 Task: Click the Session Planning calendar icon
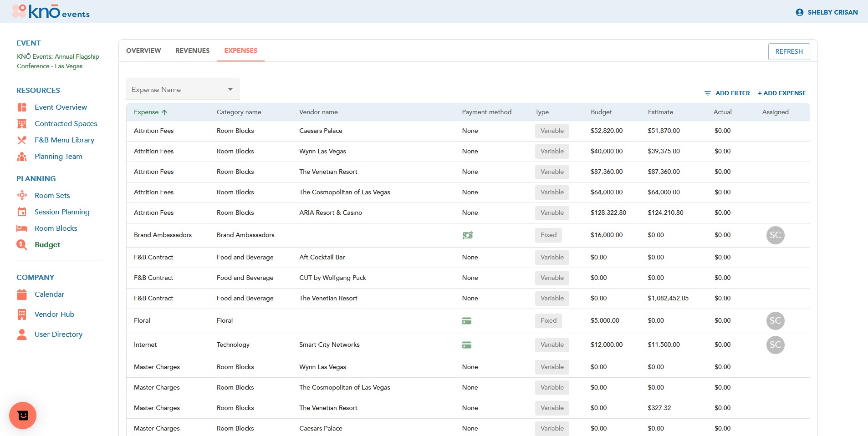point(22,212)
